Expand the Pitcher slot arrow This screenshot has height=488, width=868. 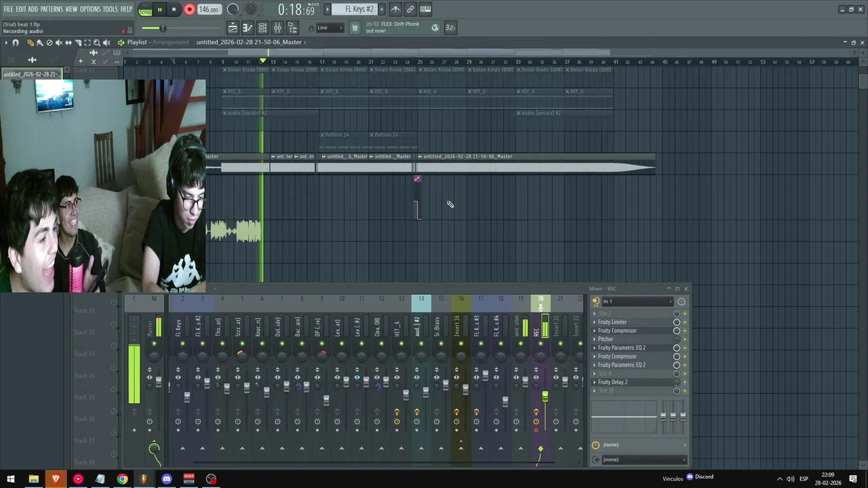click(595, 339)
